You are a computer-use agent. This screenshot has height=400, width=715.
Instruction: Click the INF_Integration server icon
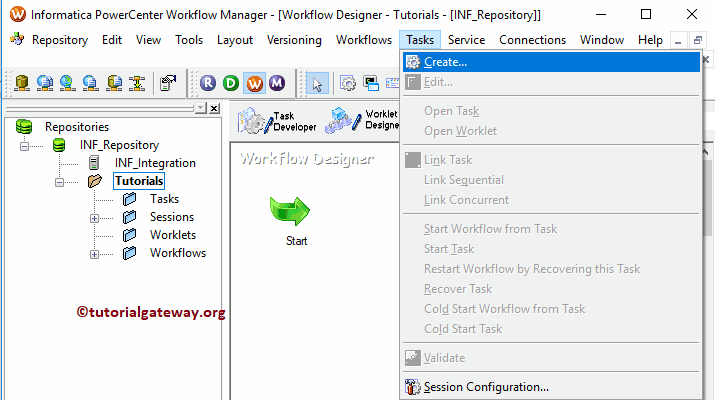tap(94, 163)
